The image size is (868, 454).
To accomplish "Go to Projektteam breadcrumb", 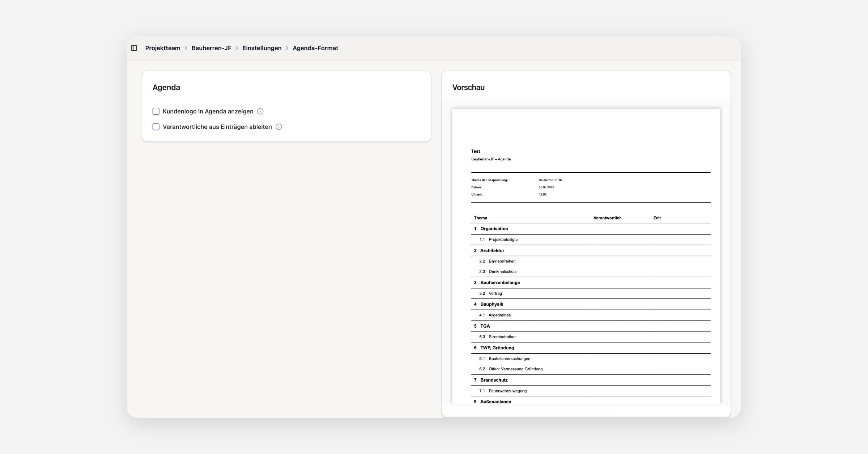I will coord(163,48).
